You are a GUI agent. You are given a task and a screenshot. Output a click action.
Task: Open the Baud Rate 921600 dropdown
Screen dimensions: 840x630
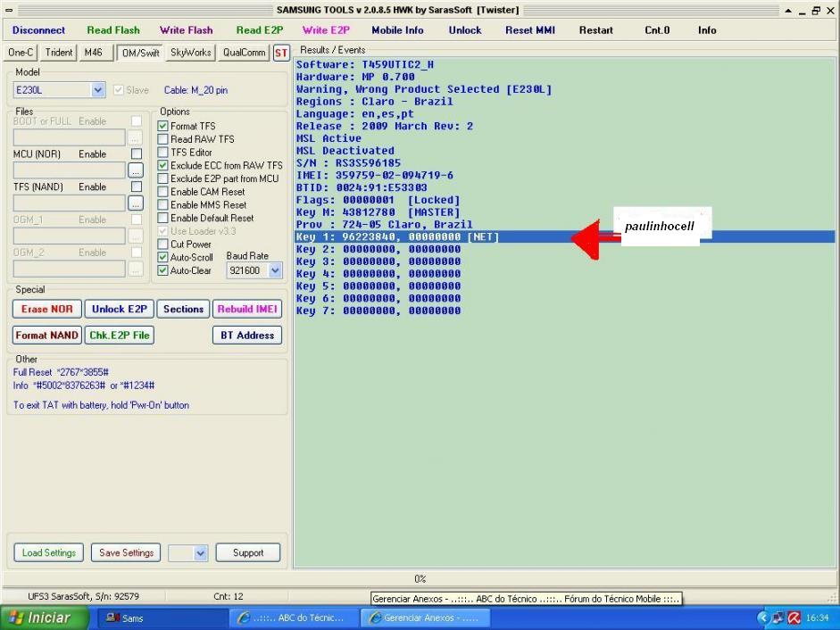coord(275,270)
